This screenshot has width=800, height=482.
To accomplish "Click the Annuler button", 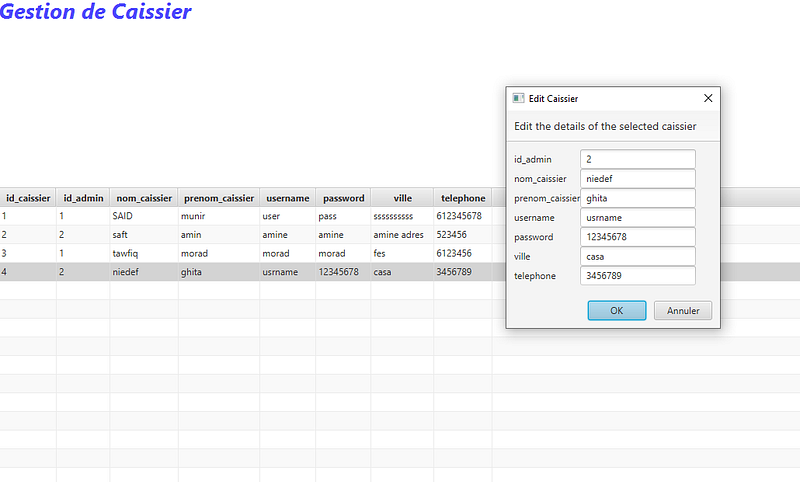I will [x=683, y=311].
